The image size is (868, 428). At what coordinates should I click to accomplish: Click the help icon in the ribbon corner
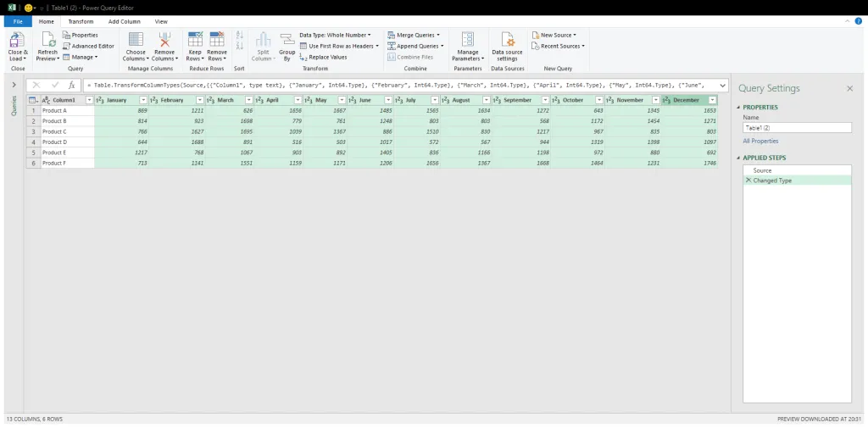tap(859, 21)
